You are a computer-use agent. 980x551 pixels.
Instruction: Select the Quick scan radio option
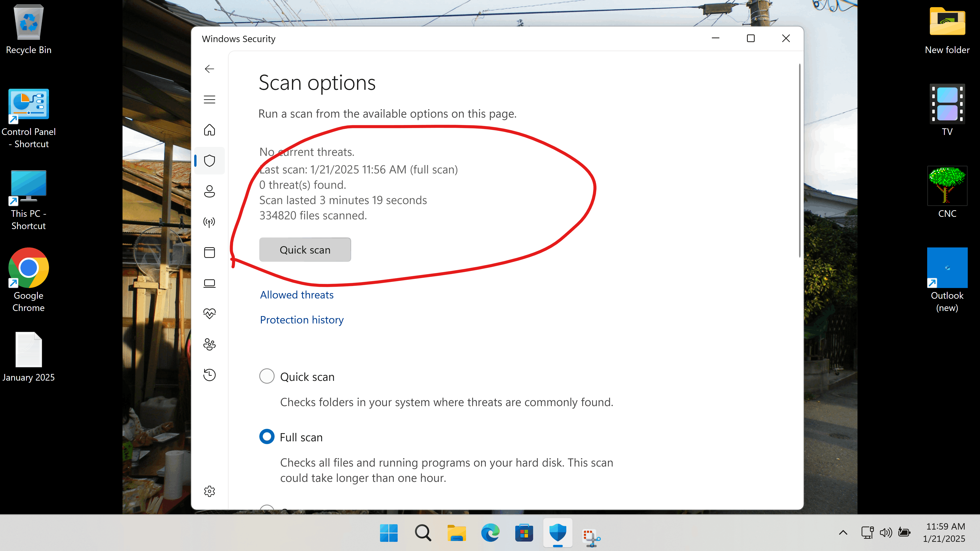[x=267, y=377]
